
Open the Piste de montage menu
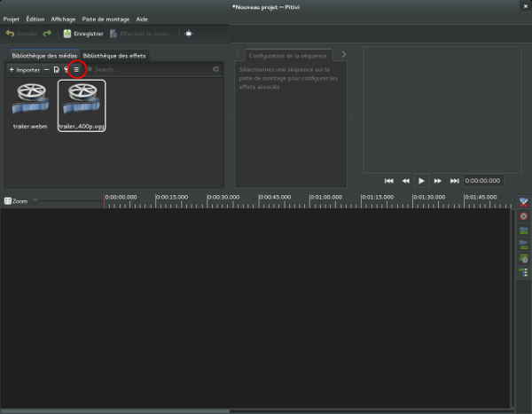point(106,19)
